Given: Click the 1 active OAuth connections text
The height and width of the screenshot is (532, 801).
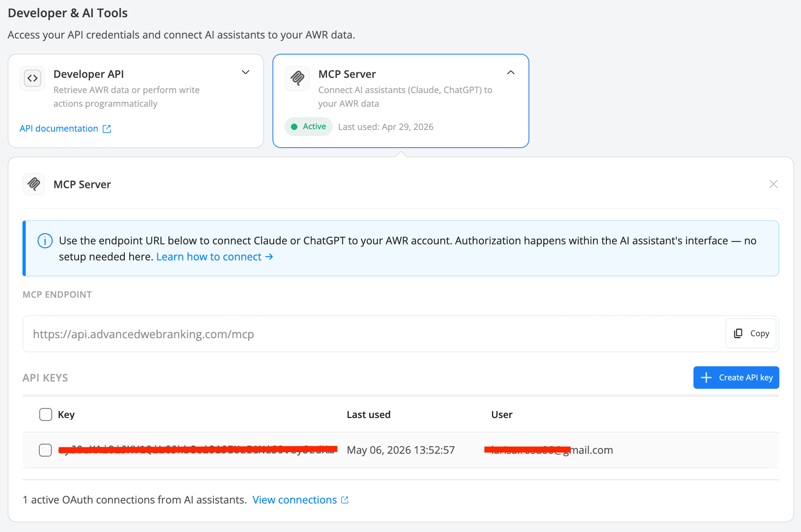Looking at the screenshot, I should point(135,500).
